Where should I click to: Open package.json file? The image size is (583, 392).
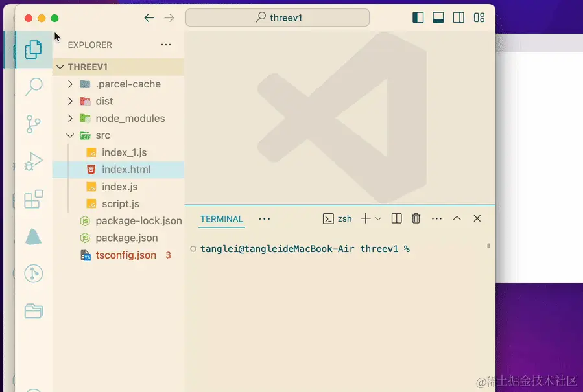coord(118,238)
